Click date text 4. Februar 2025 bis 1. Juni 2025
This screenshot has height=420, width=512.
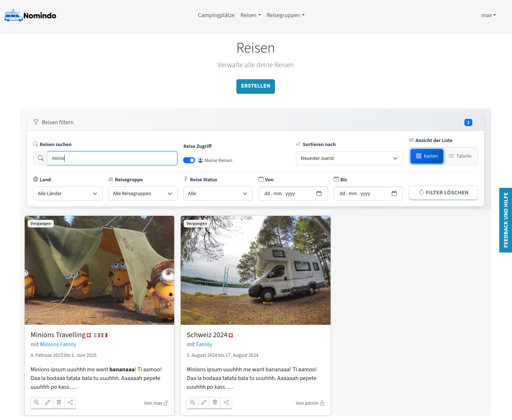(64, 355)
